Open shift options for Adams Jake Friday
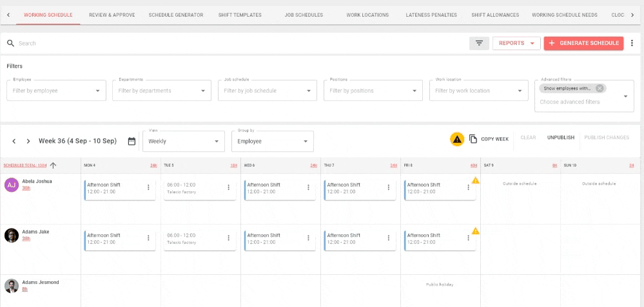 (x=468, y=237)
